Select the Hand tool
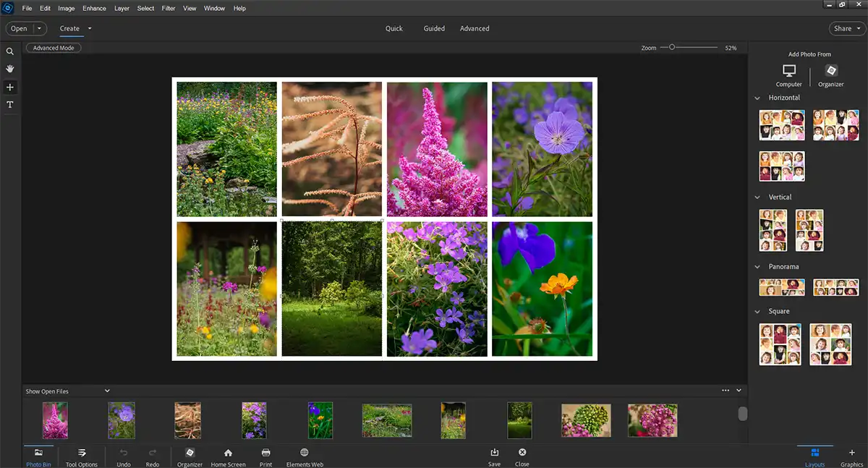 [x=10, y=69]
